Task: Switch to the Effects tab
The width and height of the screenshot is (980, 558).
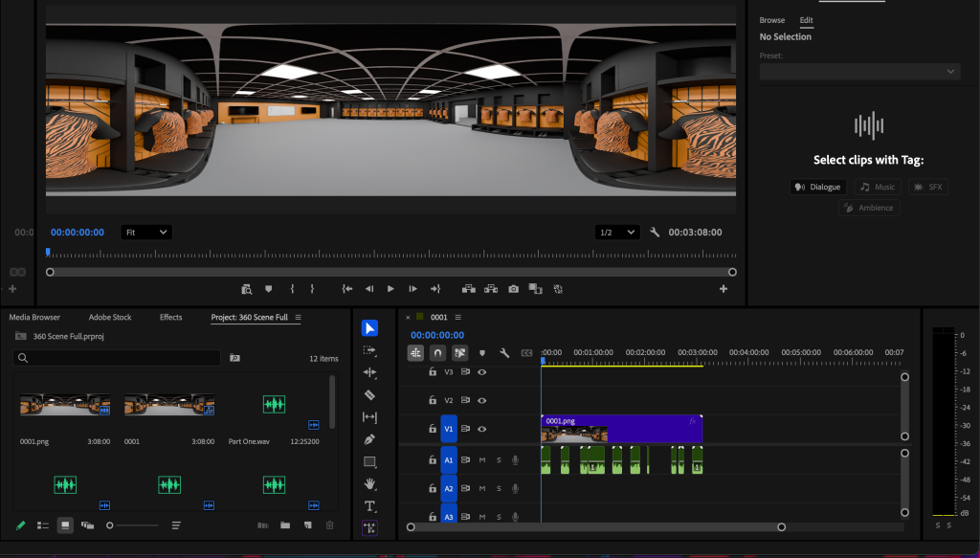Action: [x=170, y=317]
